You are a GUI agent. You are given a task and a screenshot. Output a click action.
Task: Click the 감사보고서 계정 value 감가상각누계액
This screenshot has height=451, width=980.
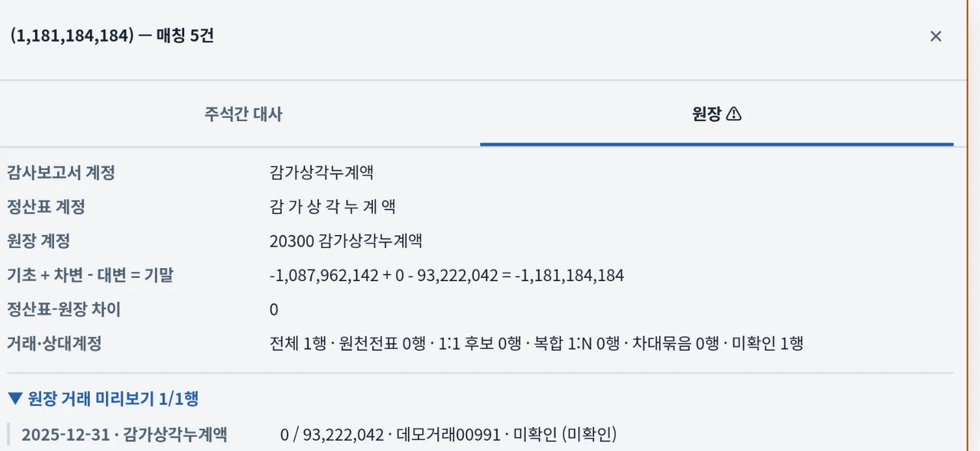pos(321,173)
